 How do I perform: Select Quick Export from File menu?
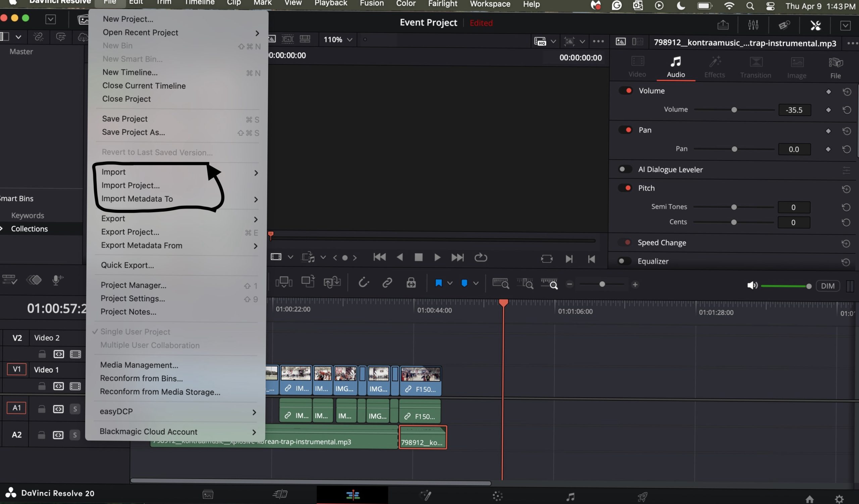pyautogui.click(x=127, y=265)
